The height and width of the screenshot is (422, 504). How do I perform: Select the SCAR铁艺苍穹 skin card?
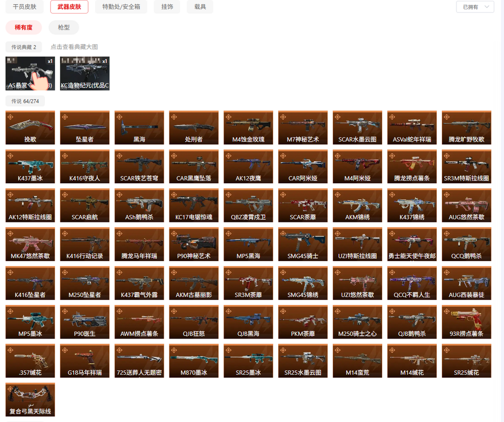point(139,166)
